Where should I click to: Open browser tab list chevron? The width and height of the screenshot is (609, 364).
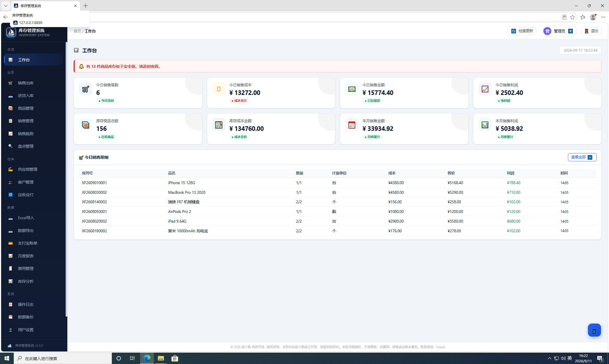click(5, 6)
